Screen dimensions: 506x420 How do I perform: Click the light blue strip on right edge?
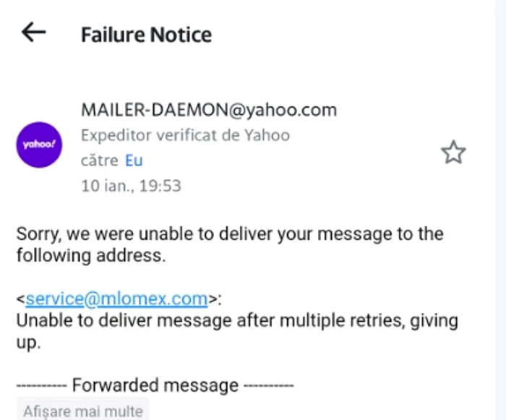pyautogui.click(x=500, y=210)
